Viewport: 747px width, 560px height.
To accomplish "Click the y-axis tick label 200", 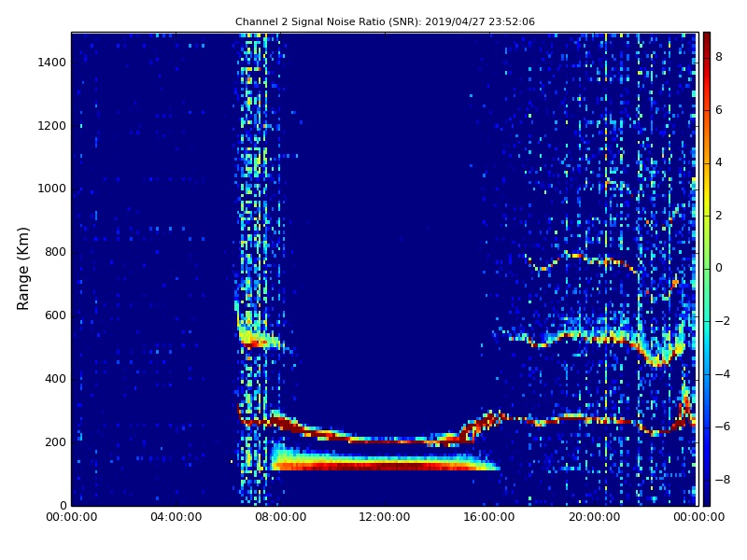I will pyautogui.click(x=55, y=441).
